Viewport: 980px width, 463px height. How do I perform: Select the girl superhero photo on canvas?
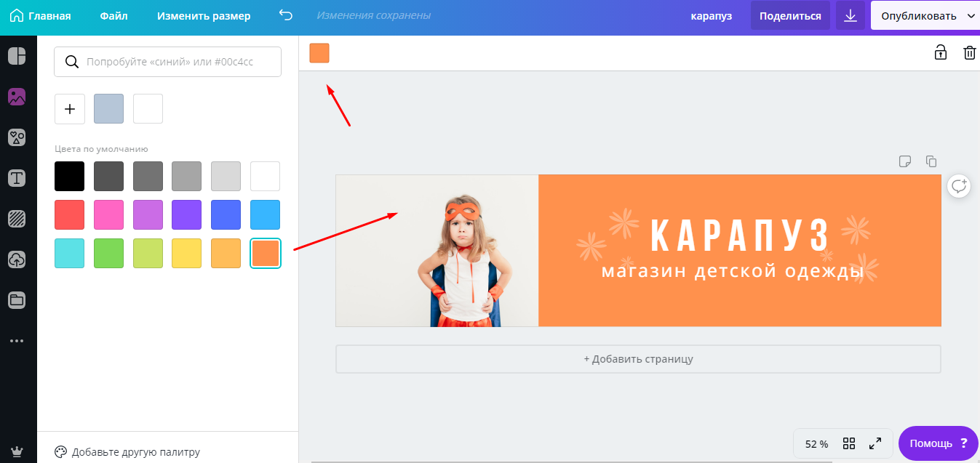pos(437,251)
